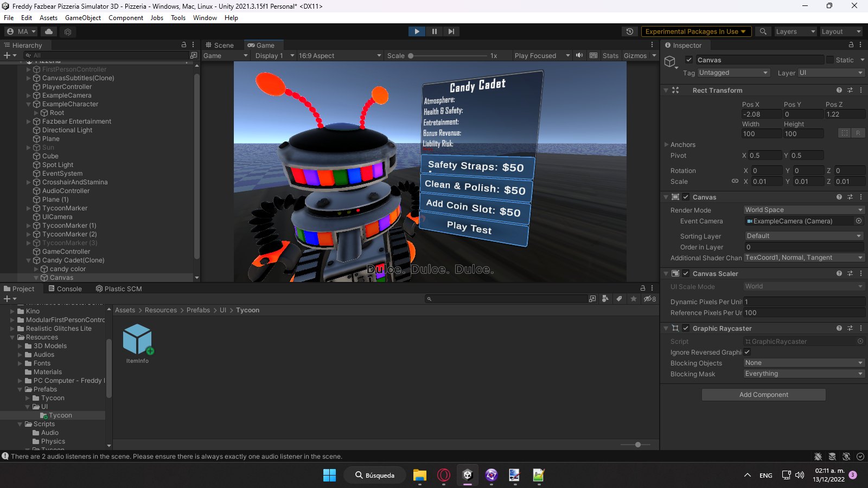Open the Tag dropdown showing Untagged
This screenshot has width=868, height=488.
pyautogui.click(x=733, y=73)
